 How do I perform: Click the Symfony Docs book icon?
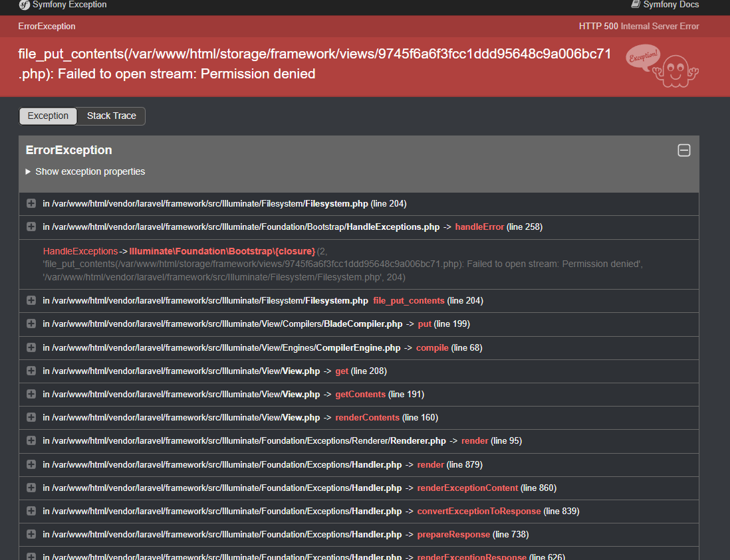[x=636, y=4]
